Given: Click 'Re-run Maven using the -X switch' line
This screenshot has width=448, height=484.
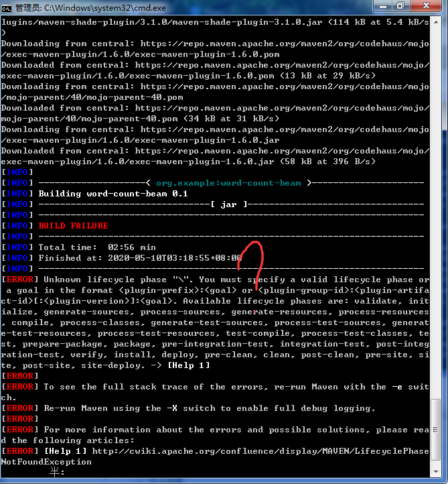Looking at the screenshot, I should click(x=210, y=408).
